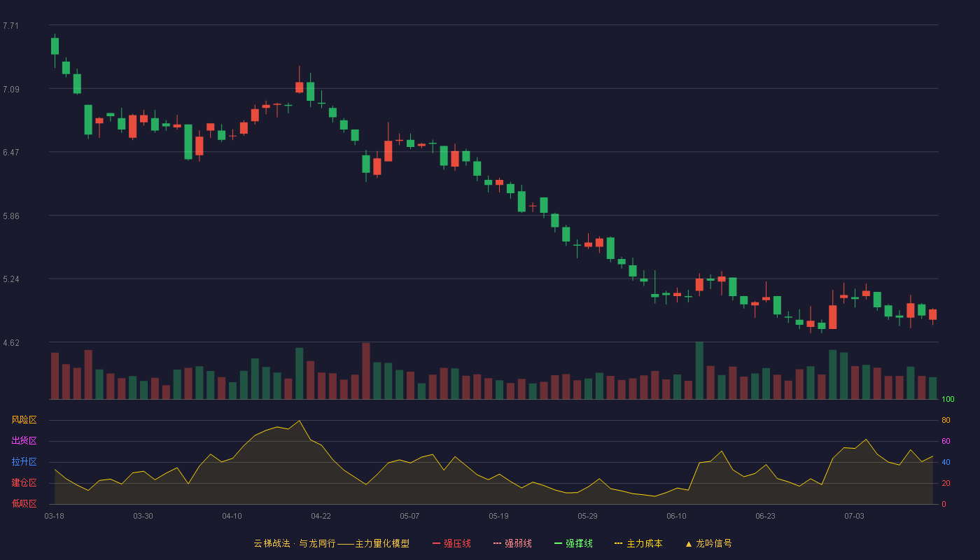Click the 03-18 date axis label
Screen dimensions: 980x560
click(54, 516)
